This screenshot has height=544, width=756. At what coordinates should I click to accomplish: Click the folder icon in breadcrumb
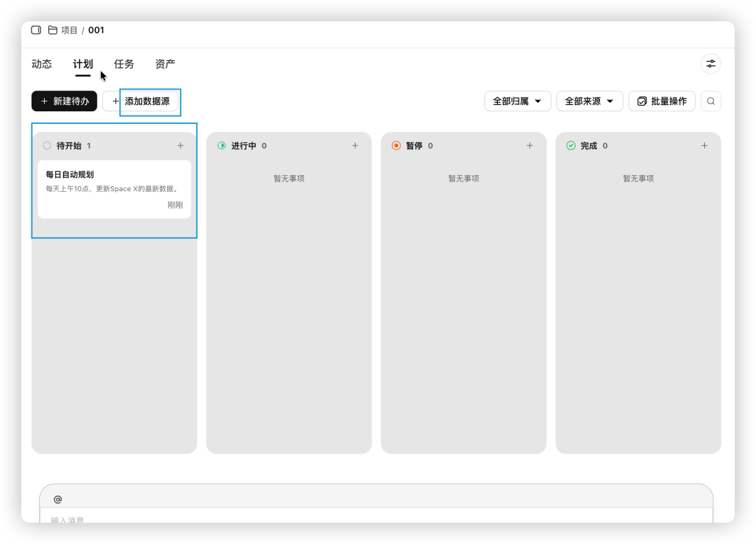pyautogui.click(x=52, y=30)
